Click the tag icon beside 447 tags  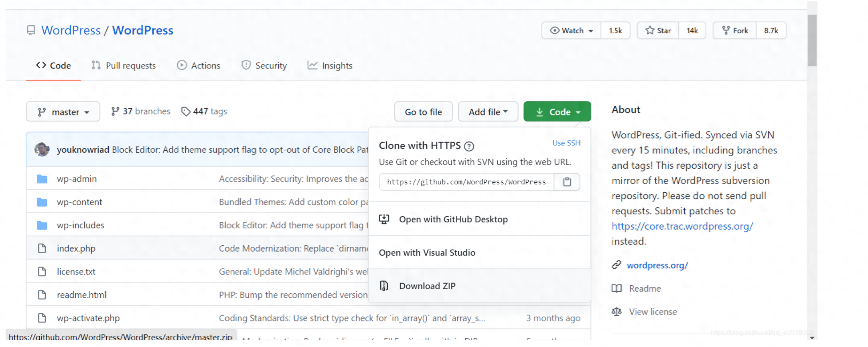point(185,111)
